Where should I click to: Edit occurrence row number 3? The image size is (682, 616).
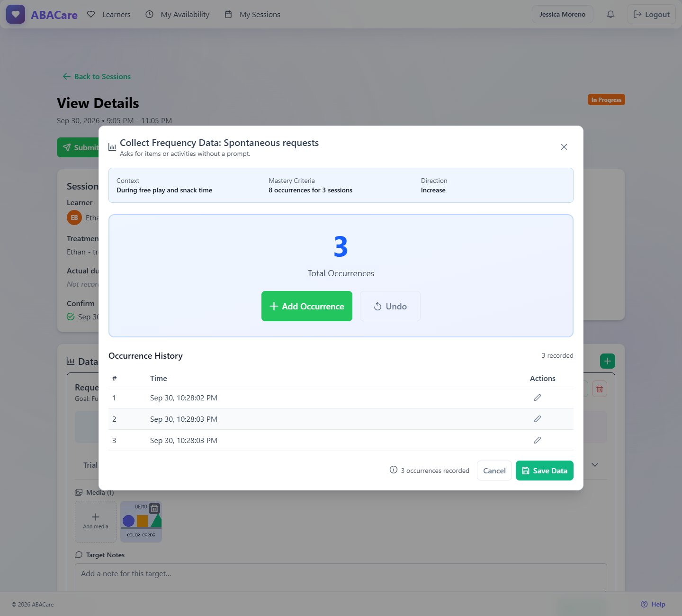tap(537, 440)
